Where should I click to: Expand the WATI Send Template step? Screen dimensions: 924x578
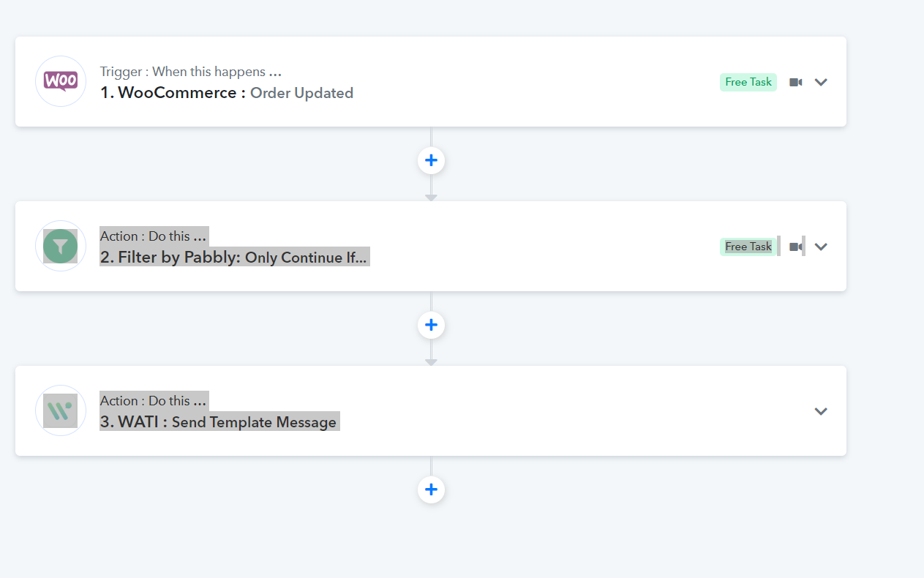821,411
